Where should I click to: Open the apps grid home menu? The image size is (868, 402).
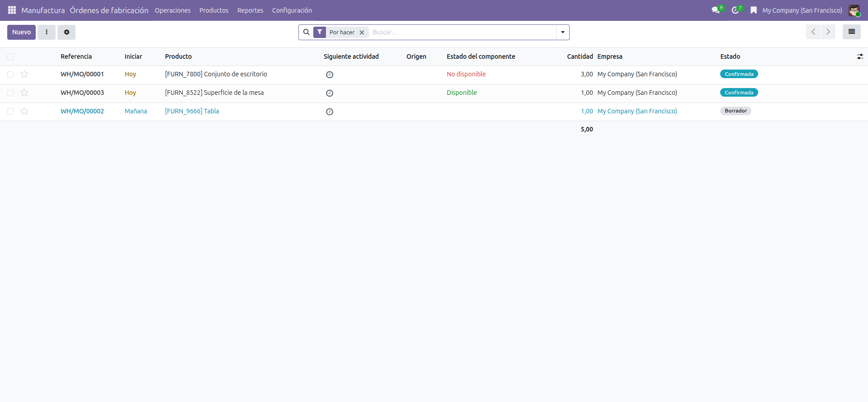coord(12,10)
